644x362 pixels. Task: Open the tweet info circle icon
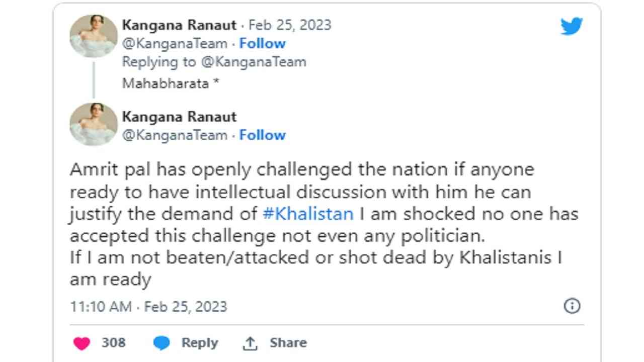(572, 306)
